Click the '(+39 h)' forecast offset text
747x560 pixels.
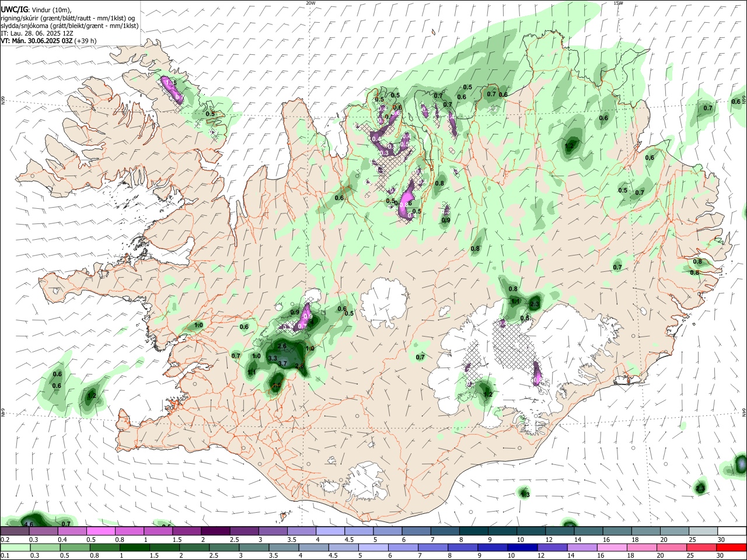[86, 41]
